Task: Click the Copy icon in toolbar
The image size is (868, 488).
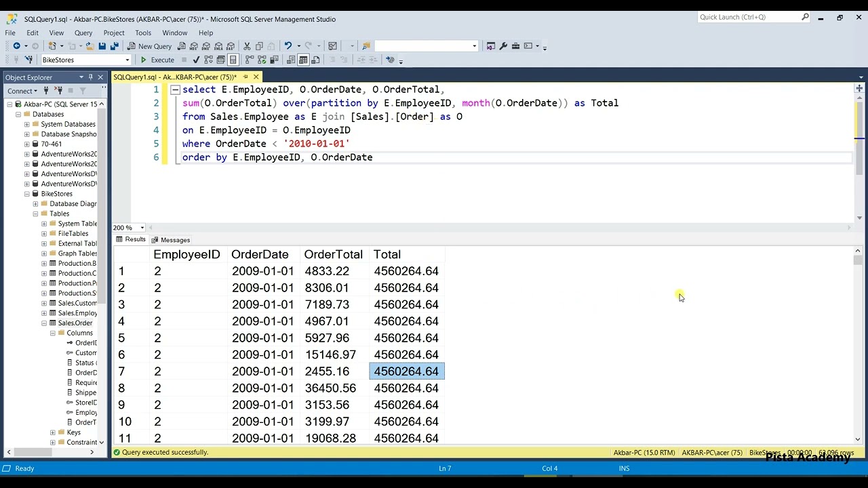Action: [259, 46]
